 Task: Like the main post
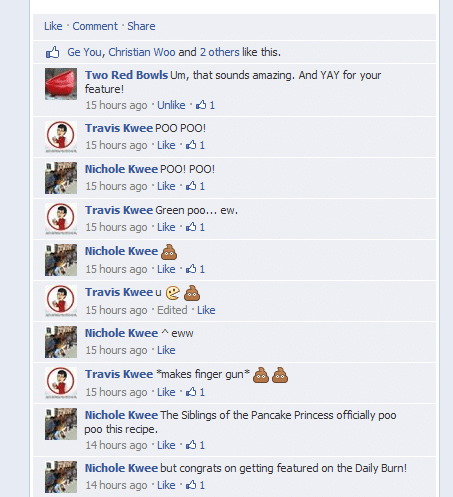tap(53, 26)
